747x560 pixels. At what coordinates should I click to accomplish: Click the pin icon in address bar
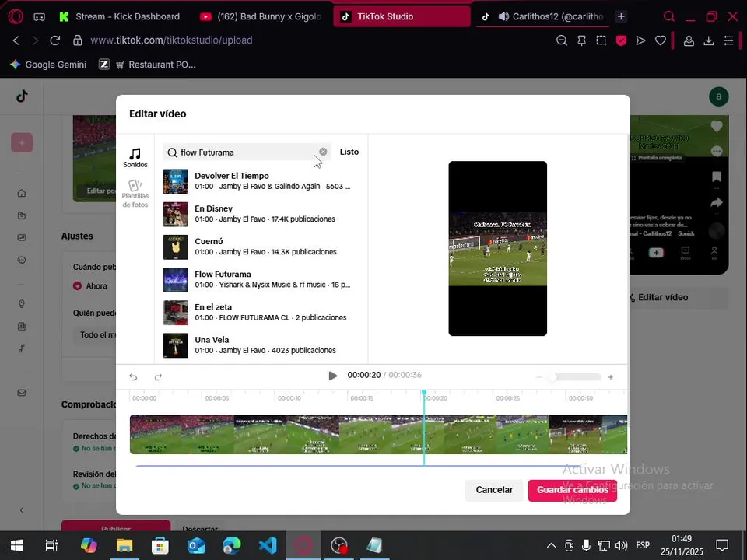point(582,40)
